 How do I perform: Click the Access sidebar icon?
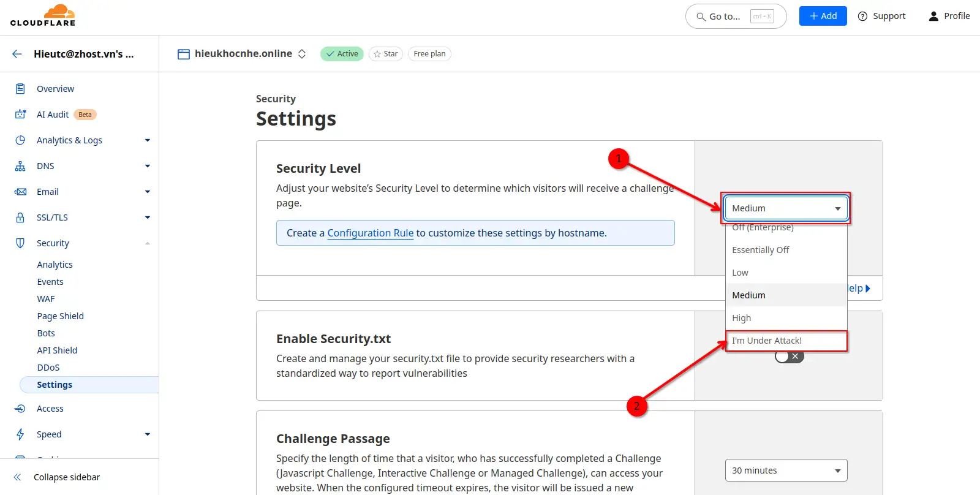click(x=20, y=409)
